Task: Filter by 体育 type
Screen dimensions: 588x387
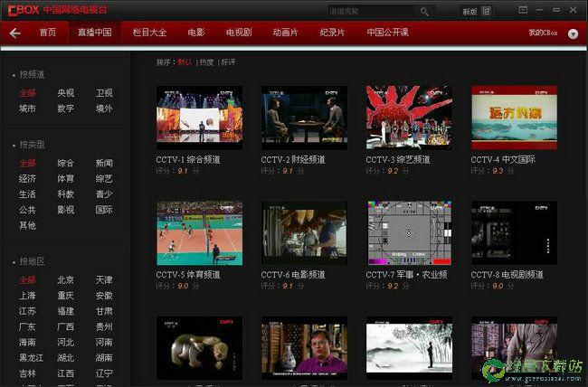Action: pyautogui.click(x=66, y=179)
